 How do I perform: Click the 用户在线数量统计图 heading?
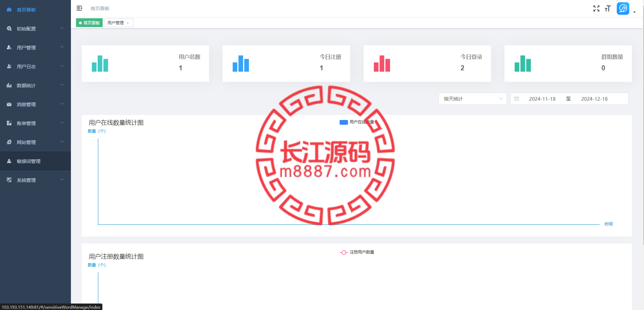[x=116, y=122]
